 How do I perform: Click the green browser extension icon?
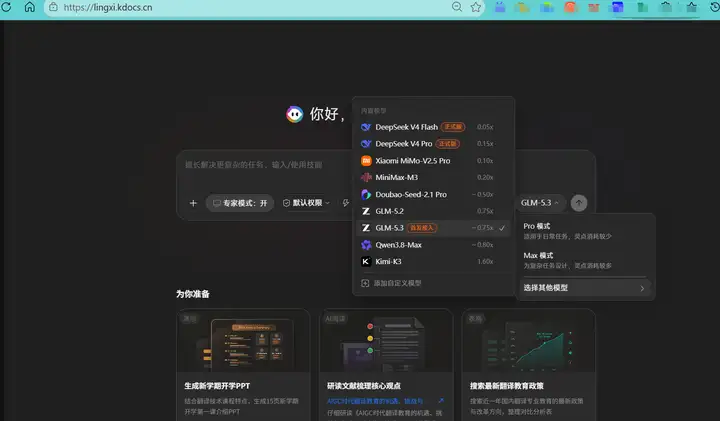(642, 7)
